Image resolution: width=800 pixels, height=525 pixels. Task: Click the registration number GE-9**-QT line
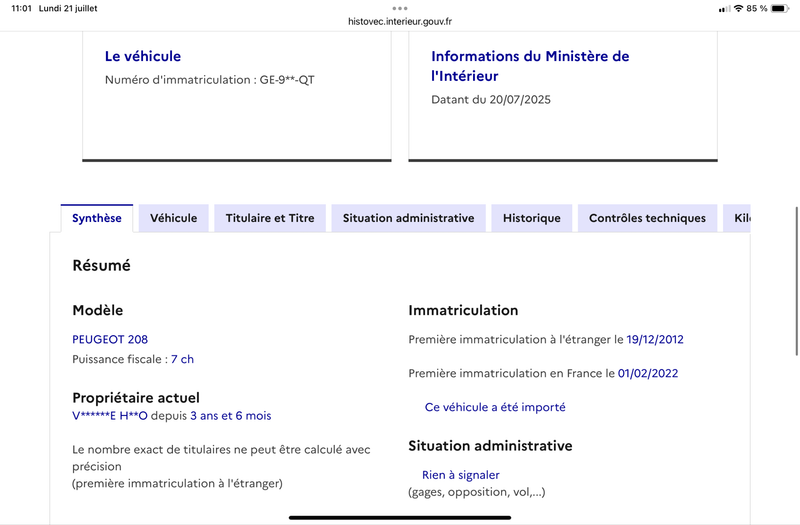[210, 80]
